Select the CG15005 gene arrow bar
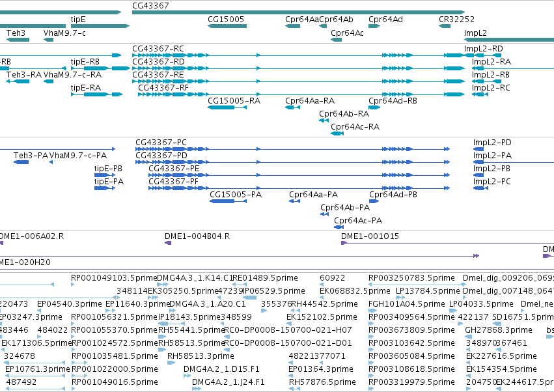Screen dimensions: 554x392 (227, 26)
